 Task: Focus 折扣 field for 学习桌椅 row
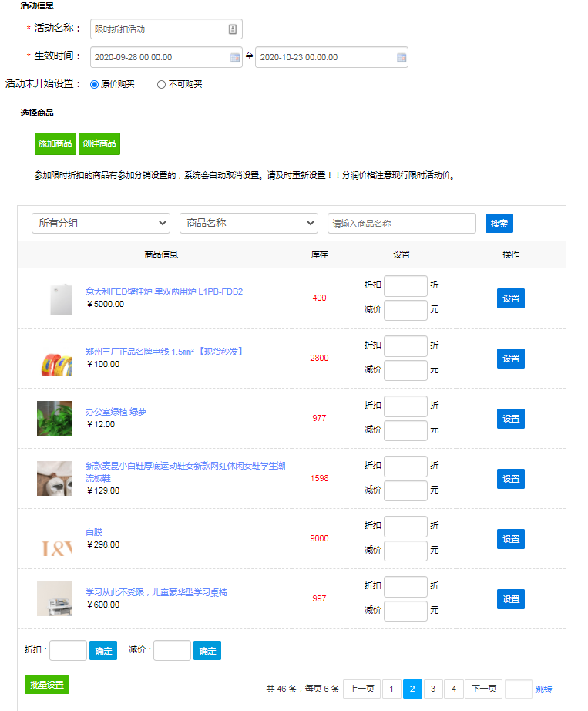tap(405, 587)
